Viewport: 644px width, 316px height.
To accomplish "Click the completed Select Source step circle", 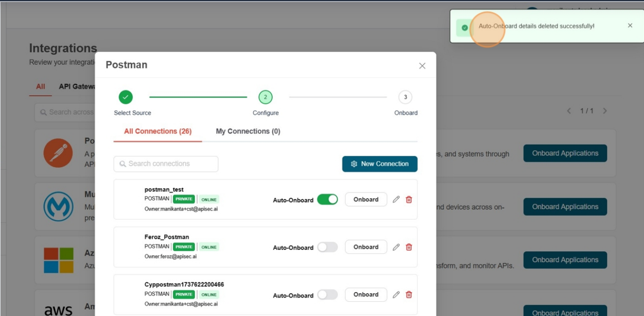I will tap(125, 97).
